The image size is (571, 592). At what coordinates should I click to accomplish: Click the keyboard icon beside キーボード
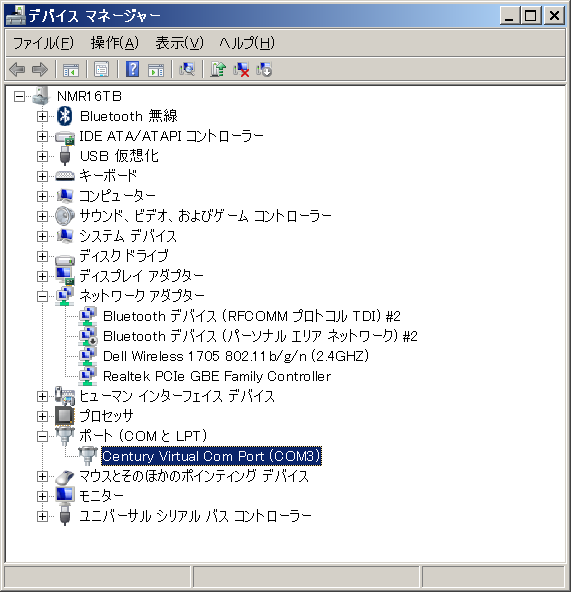coord(65,176)
